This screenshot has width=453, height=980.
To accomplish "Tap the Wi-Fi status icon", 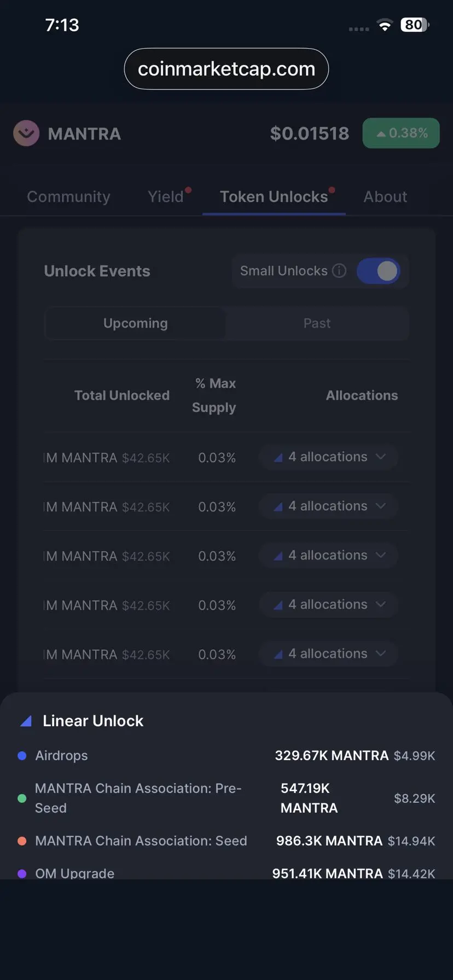I will pyautogui.click(x=385, y=25).
